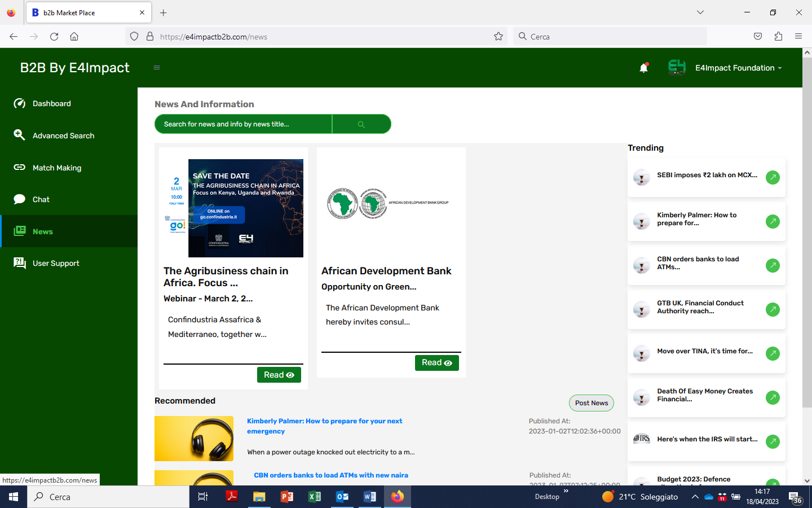Open recommended link CBN orders banks to load ATMs with new naira
The width and height of the screenshot is (812, 508).
click(331, 475)
